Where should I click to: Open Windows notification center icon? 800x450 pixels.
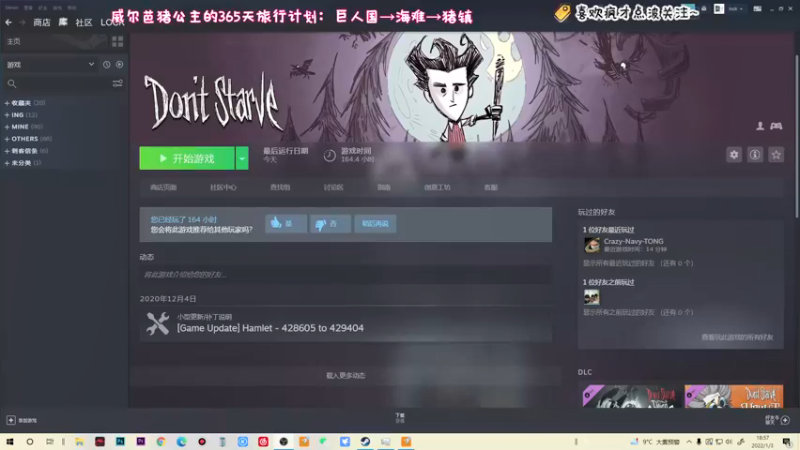coord(787,442)
